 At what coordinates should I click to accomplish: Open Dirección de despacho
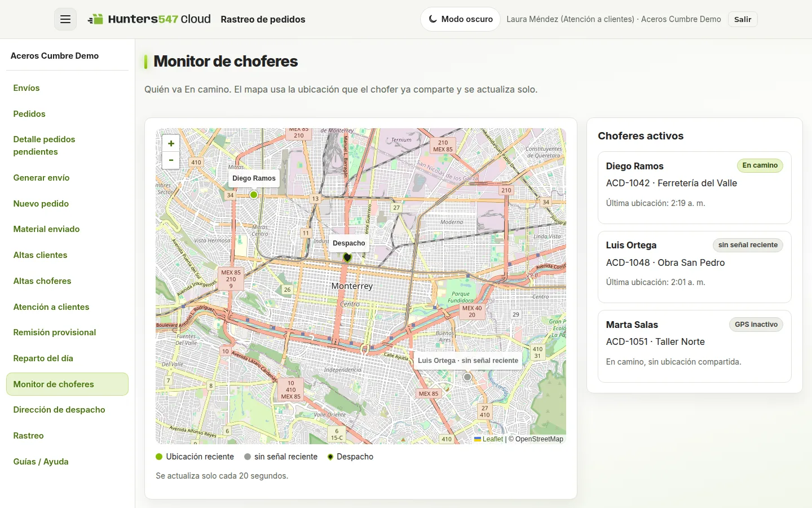point(67,410)
